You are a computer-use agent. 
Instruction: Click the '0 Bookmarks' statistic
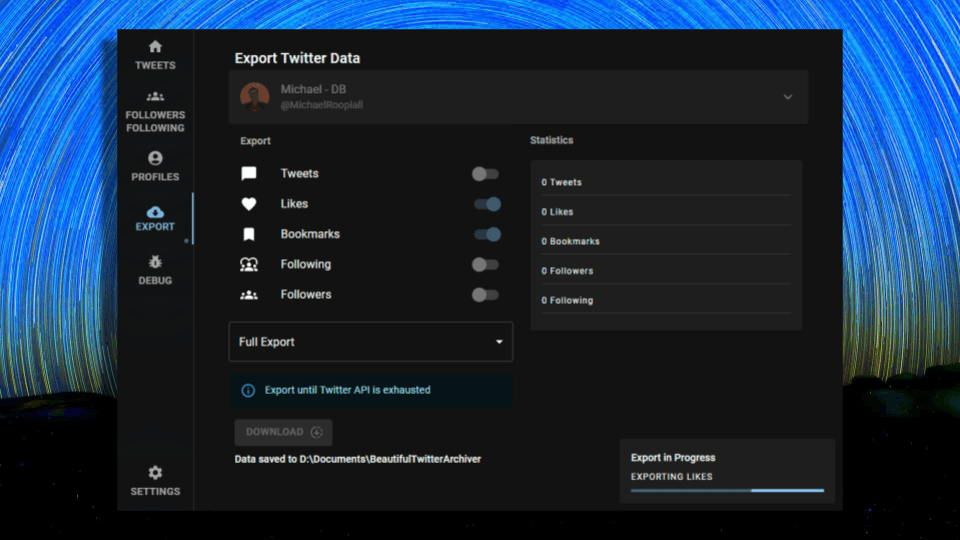pyautogui.click(x=570, y=241)
